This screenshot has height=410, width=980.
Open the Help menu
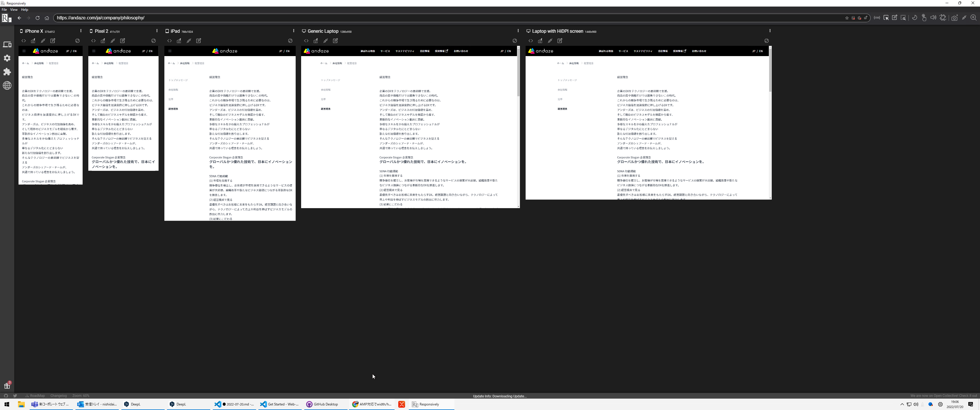point(24,10)
